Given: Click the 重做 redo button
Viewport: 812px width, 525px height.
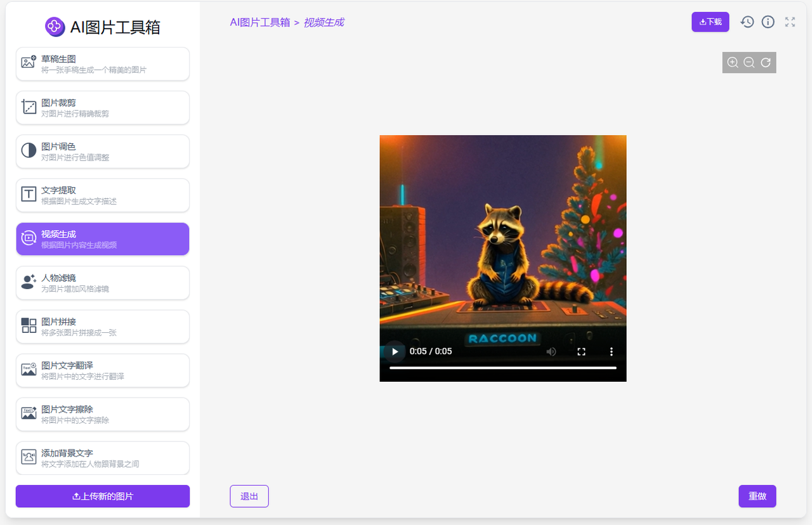Looking at the screenshot, I should pyautogui.click(x=757, y=496).
